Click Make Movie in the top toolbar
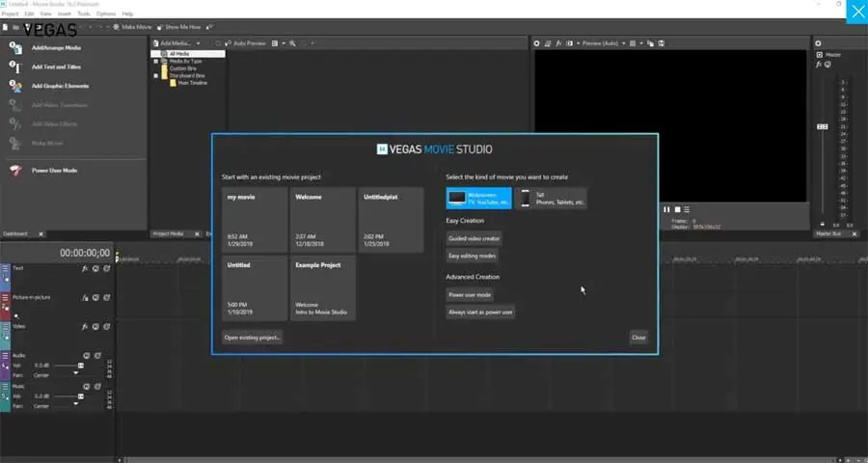The image size is (868, 463). point(132,27)
